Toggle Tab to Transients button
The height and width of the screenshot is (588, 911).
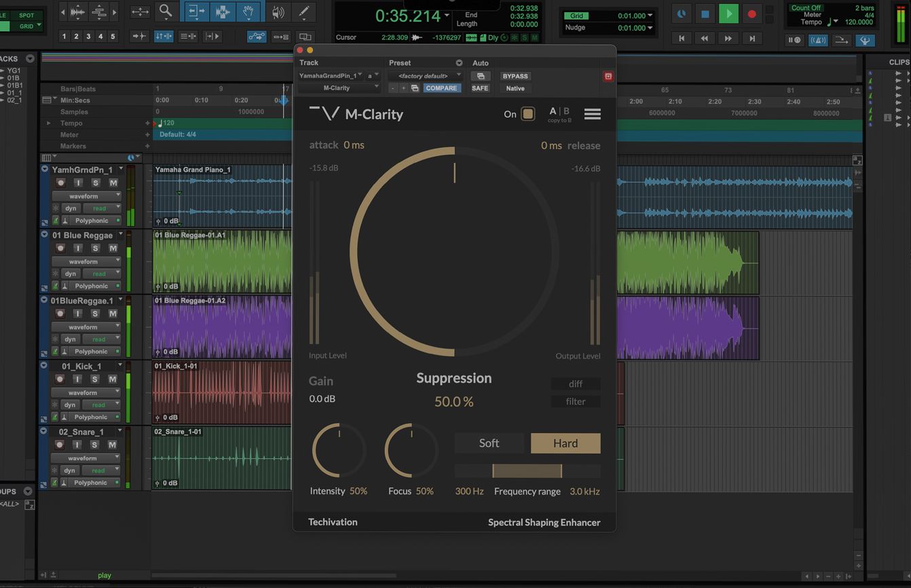click(139, 37)
